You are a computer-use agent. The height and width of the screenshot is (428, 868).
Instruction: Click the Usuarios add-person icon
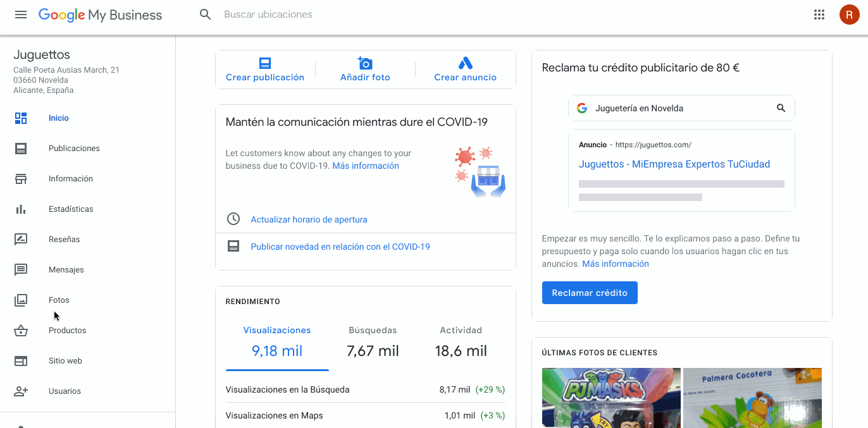(21, 391)
